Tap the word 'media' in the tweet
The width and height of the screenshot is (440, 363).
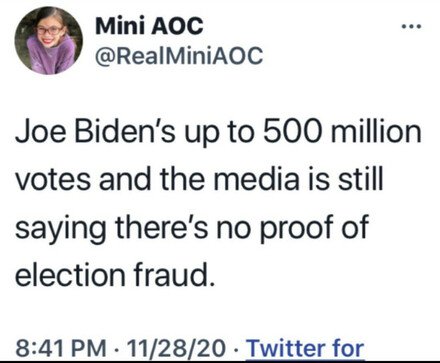[x=256, y=179]
